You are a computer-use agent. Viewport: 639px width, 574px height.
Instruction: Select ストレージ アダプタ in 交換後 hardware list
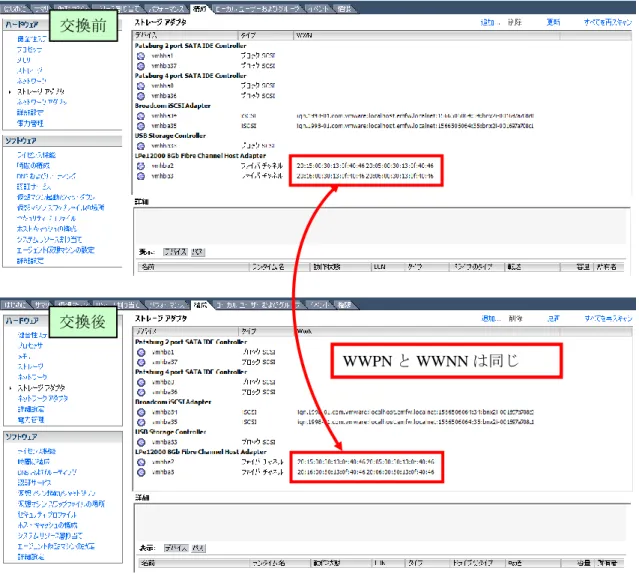[41, 388]
